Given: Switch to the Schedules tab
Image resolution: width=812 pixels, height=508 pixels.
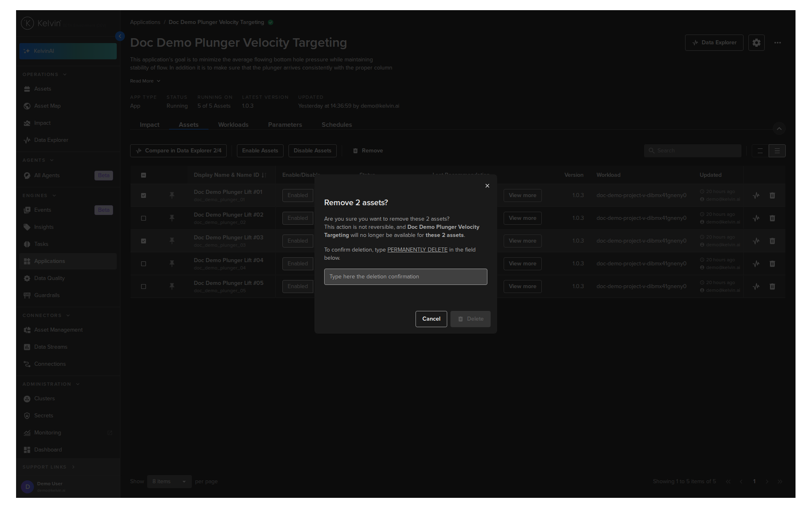Looking at the screenshot, I should 337,125.
